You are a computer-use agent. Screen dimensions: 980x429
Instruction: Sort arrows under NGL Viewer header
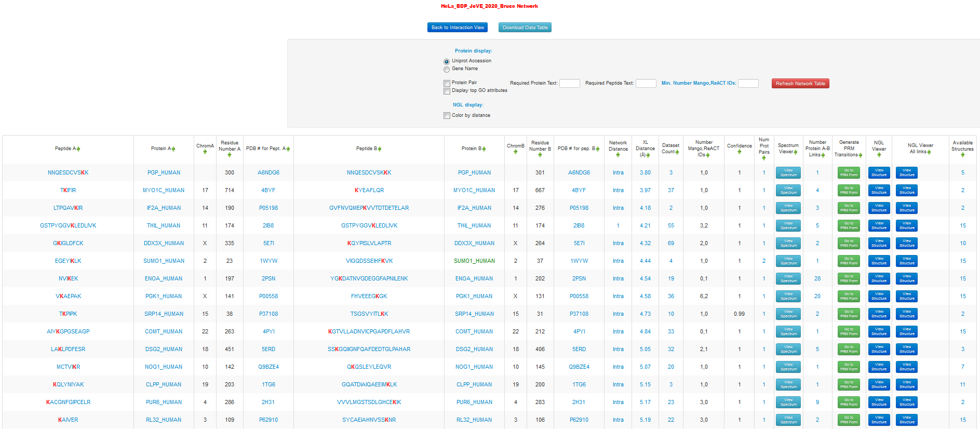[x=879, y=155]
